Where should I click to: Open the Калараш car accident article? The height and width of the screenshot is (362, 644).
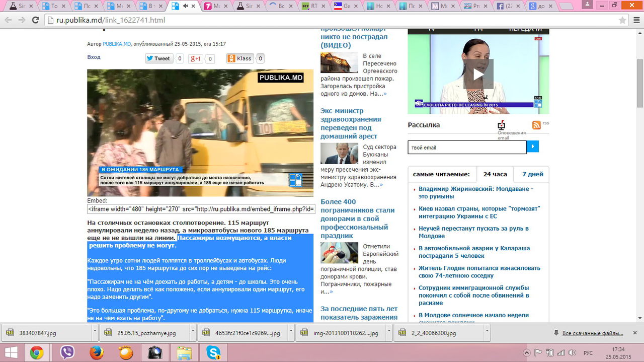[x=474, y=252]
